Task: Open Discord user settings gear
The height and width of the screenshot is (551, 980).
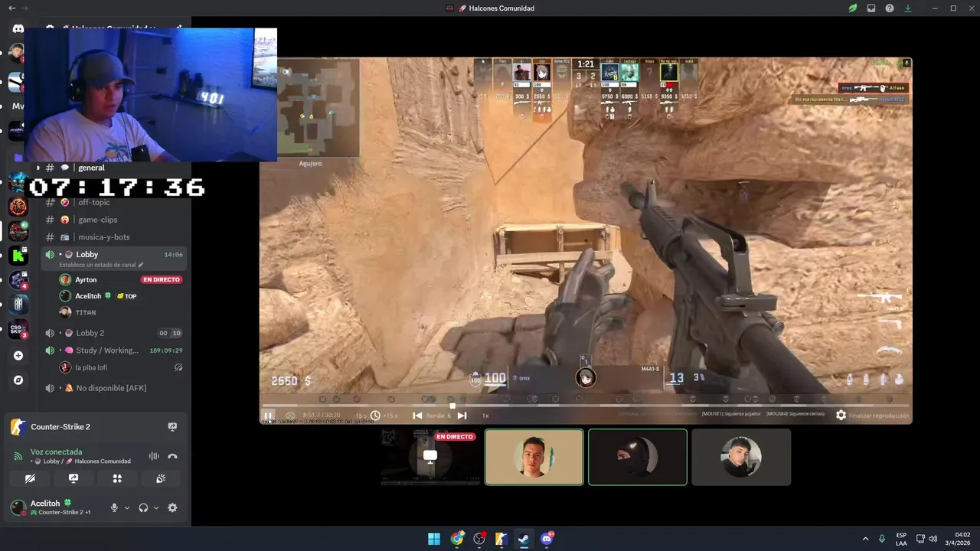Action: coord(172,507)
